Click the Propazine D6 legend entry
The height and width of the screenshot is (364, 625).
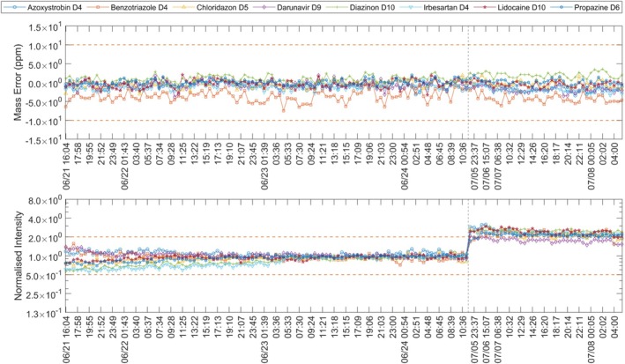click(587, 7)
